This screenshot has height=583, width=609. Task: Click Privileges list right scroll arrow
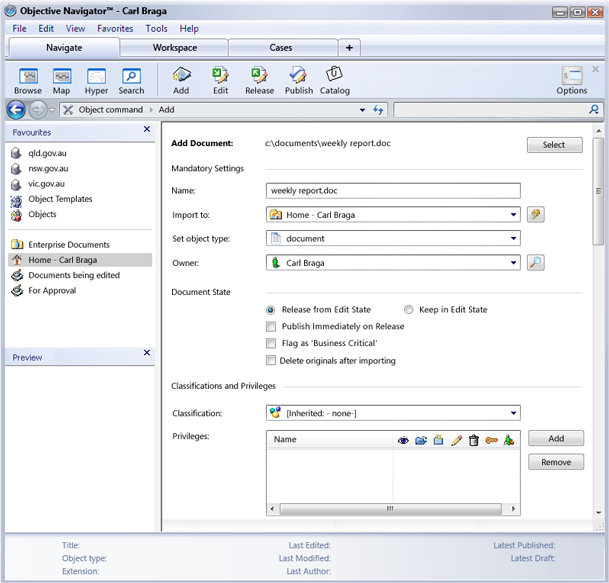[513, 508]
